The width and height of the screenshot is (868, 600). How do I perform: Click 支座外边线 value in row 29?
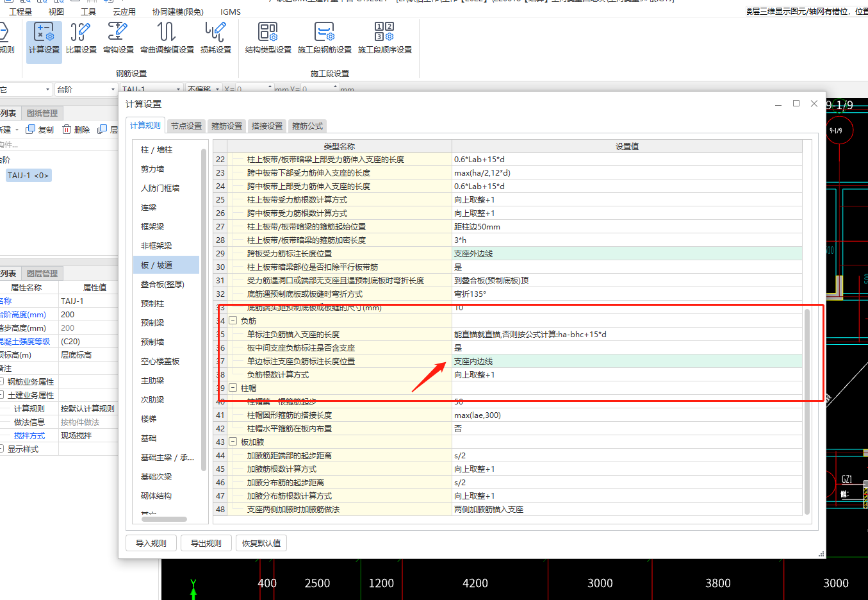[x=626, y=253]
